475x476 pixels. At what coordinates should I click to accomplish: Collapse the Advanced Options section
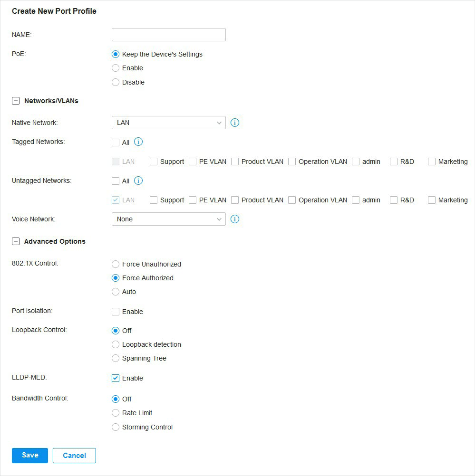click(x=16, y=241)
